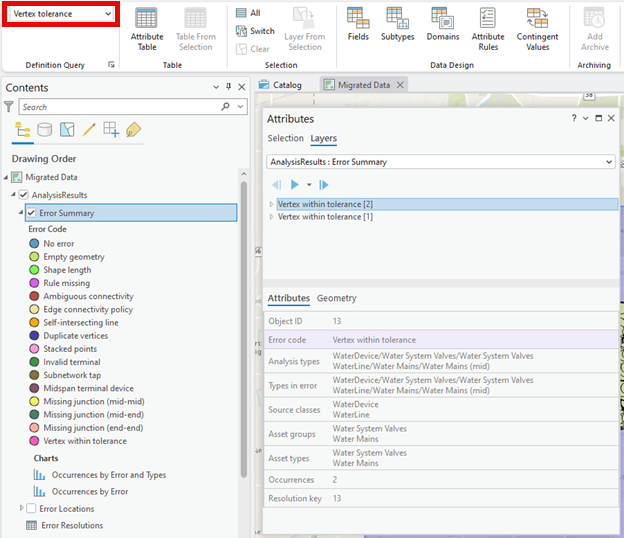Switch to List By Labeling
Viewport: 624px width, 538px height.
133,130
